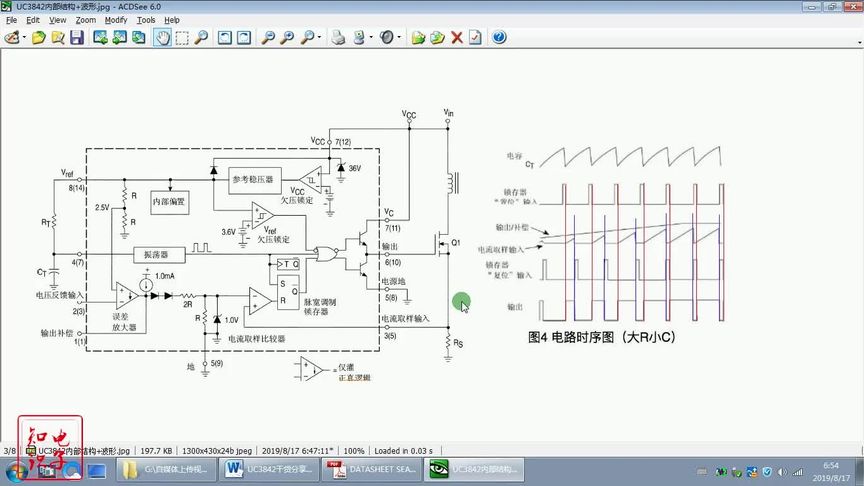Open a file with the folder icon

pos(39,37)
